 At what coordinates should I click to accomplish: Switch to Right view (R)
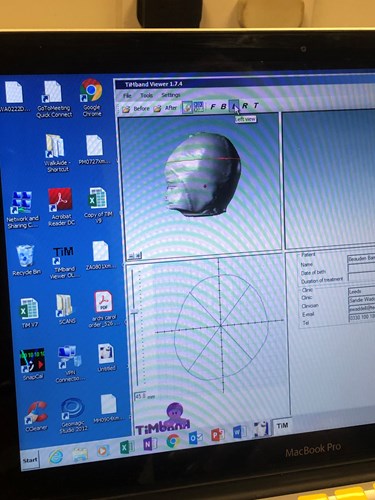click(245, 106)
